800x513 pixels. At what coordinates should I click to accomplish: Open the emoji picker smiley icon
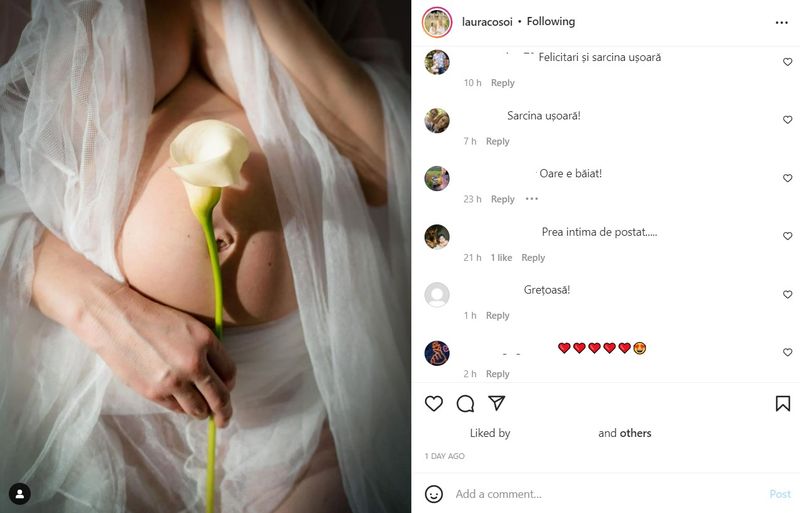click(434, 494)
